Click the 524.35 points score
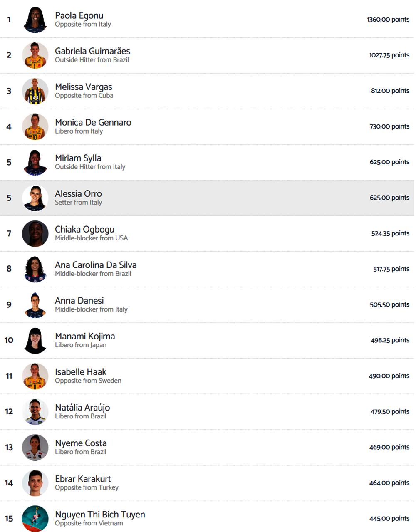This screenshot has height=532, width=416. point(390,233)
